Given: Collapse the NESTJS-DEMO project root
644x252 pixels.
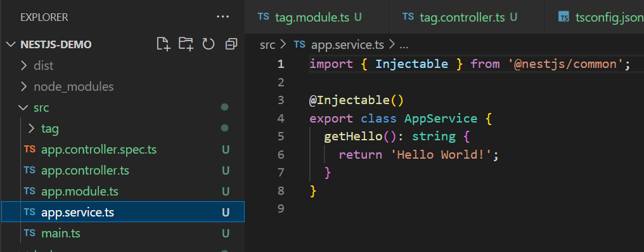Looking at the screenshot, I should [x=11, y=44].
